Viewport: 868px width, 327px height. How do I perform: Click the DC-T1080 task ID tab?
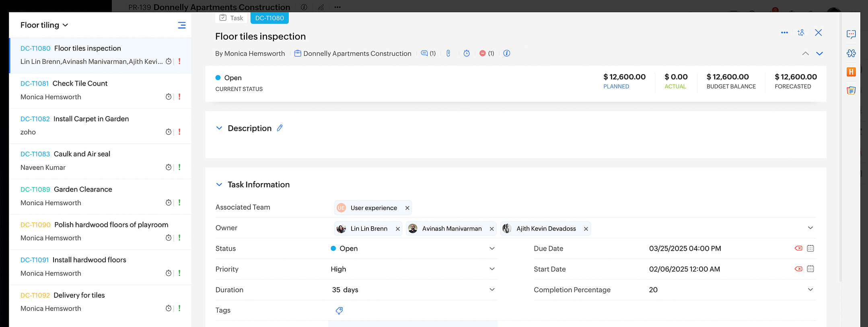[x=269, y=18]
